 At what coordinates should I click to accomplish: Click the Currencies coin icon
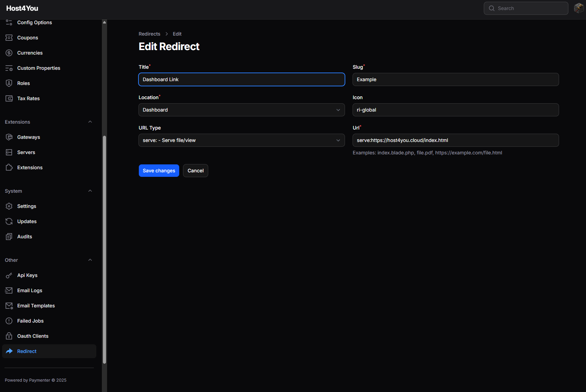click(x=9, y=53)
